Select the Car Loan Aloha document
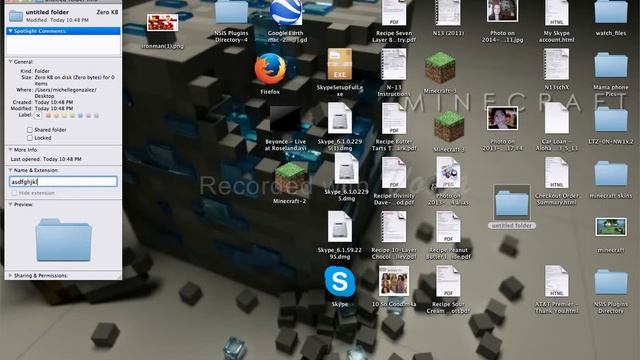Image resolution: width=640 pixels, height=360 pixels. (x=556, y=118)
